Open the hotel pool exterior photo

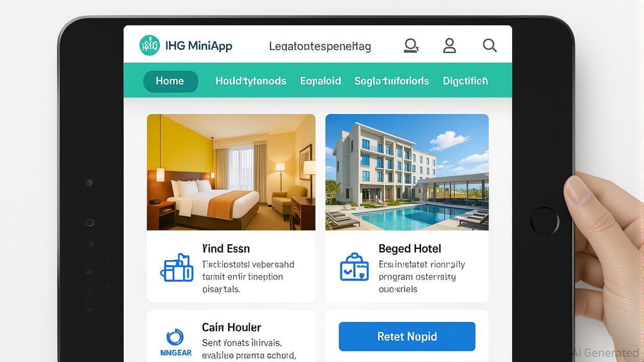click(x=407, y=172)
